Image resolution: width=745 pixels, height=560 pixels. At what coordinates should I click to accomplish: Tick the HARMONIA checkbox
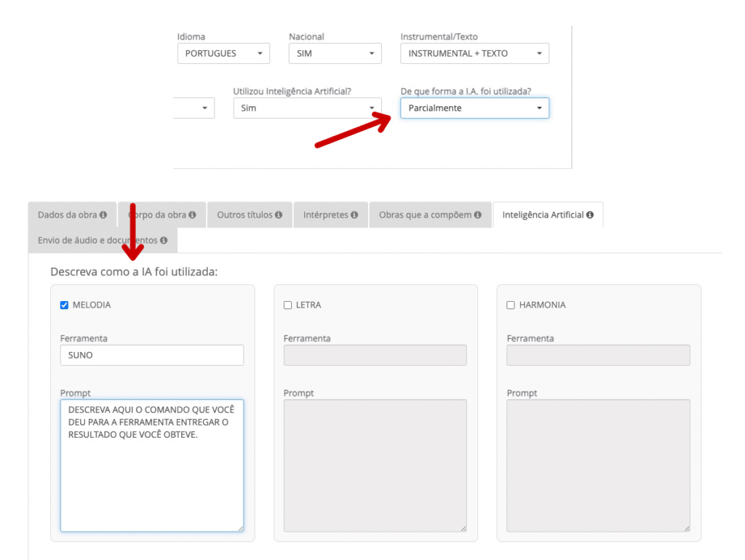point(511,305)
